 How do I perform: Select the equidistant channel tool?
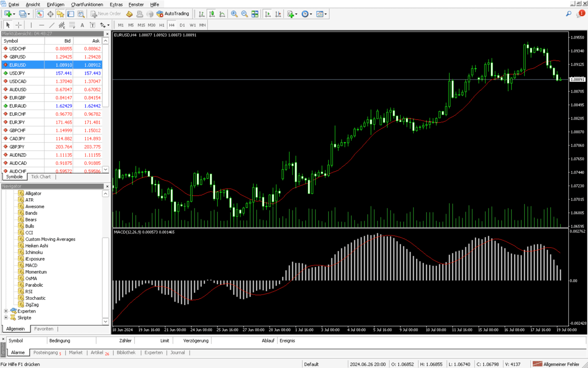pos(62,25)
